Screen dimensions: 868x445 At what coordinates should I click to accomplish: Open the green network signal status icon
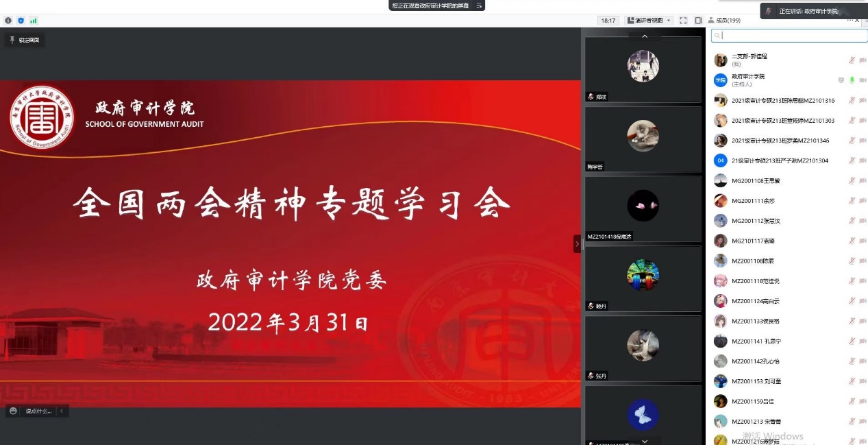click(x=34, y=21)
